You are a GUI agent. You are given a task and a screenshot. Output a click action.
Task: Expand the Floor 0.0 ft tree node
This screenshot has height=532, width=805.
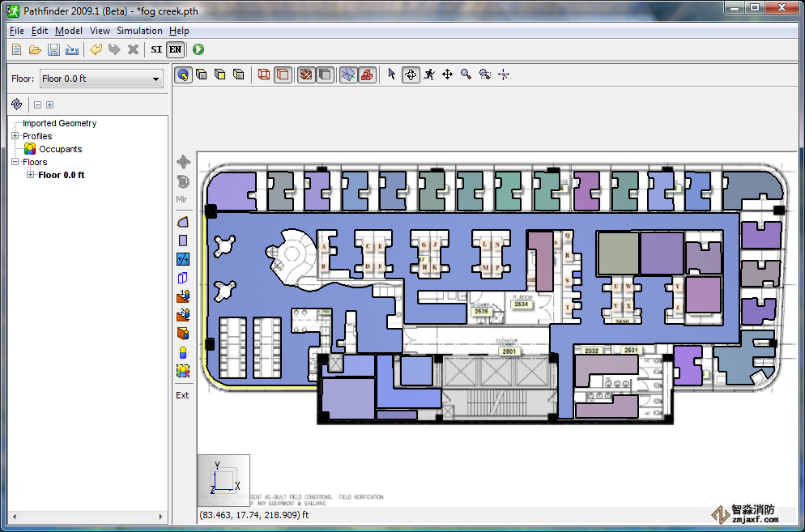[31, 175]
